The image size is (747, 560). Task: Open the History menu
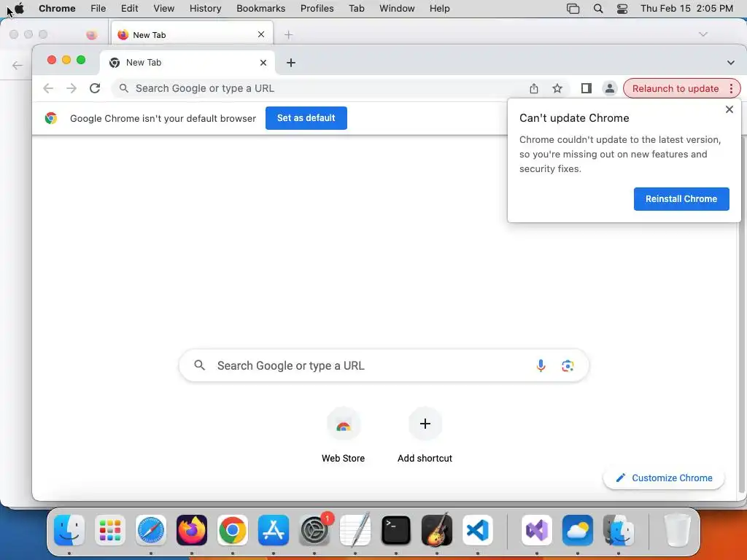[x=205, y=9]
